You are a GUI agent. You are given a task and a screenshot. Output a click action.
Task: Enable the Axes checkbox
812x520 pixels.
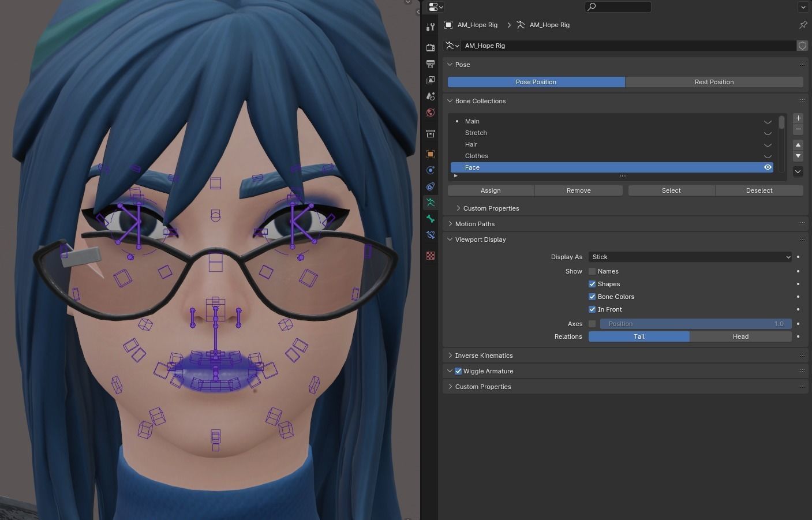click(592, 324)
